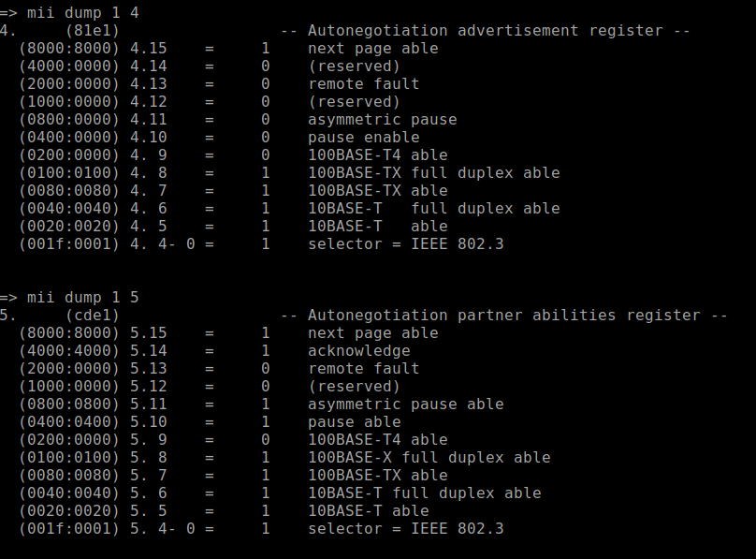The width and height of the screenshot is (756, 559).
Task: Select "10BASE-T full duplex able" on the 5.6 row
Action: click(x=424, y=493)
